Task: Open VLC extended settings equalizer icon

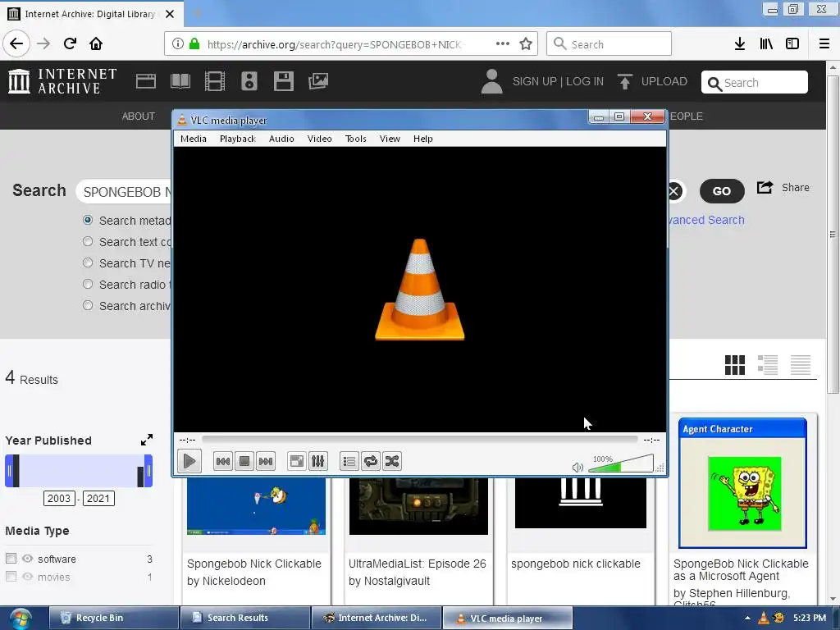Action: pyautogui.click(x=317, y=461)
